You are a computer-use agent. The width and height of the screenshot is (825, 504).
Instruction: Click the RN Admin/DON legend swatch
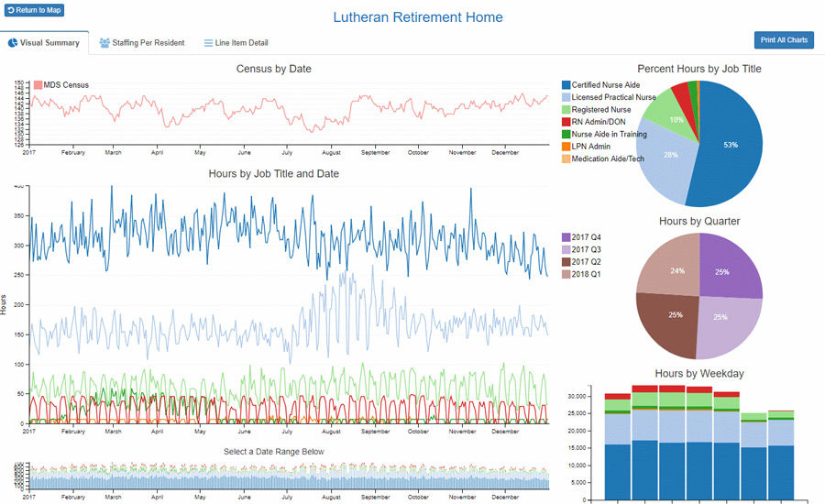point(566,122)
